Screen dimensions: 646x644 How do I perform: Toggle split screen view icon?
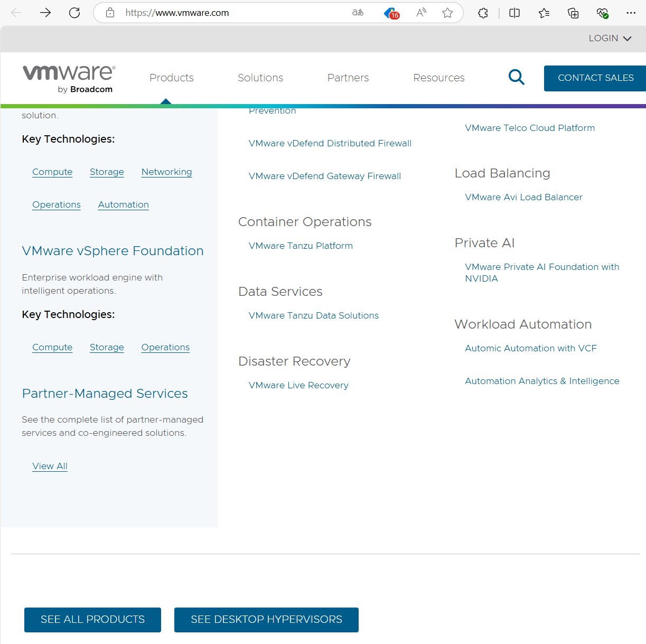pyautogui.click(x=514, y=13)
